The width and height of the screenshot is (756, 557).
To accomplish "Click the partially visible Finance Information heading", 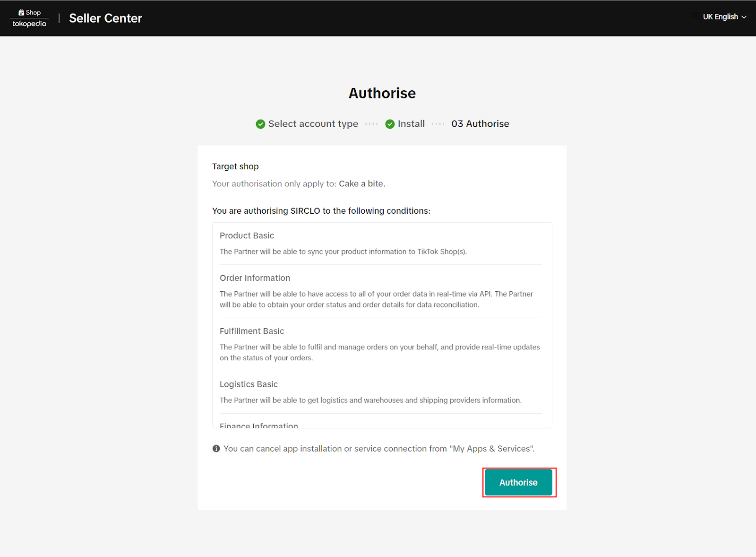I will (259, 425).
